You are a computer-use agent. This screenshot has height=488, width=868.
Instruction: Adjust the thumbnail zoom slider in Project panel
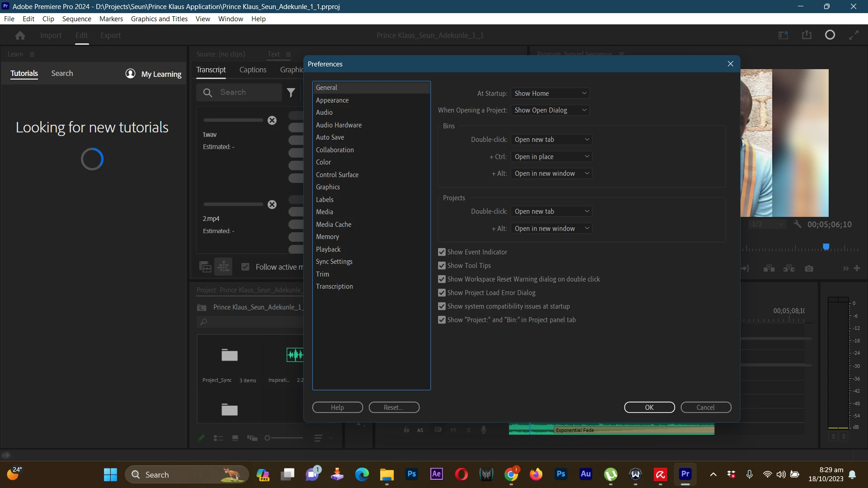268,438
